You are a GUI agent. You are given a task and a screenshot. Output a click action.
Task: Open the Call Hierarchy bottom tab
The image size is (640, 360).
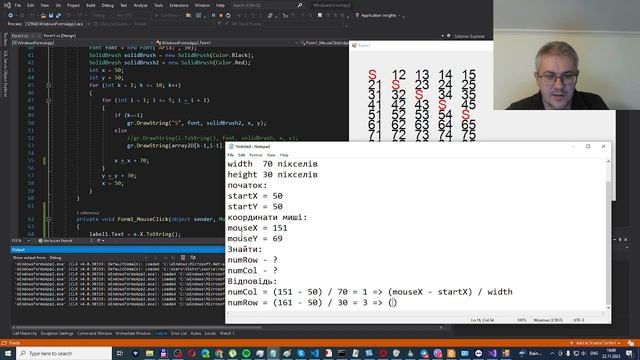click(24, 333)
